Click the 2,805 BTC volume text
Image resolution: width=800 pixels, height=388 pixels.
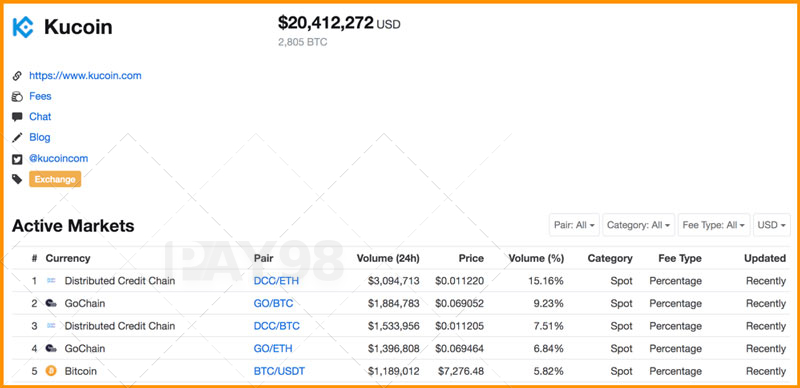click(303, 42)
